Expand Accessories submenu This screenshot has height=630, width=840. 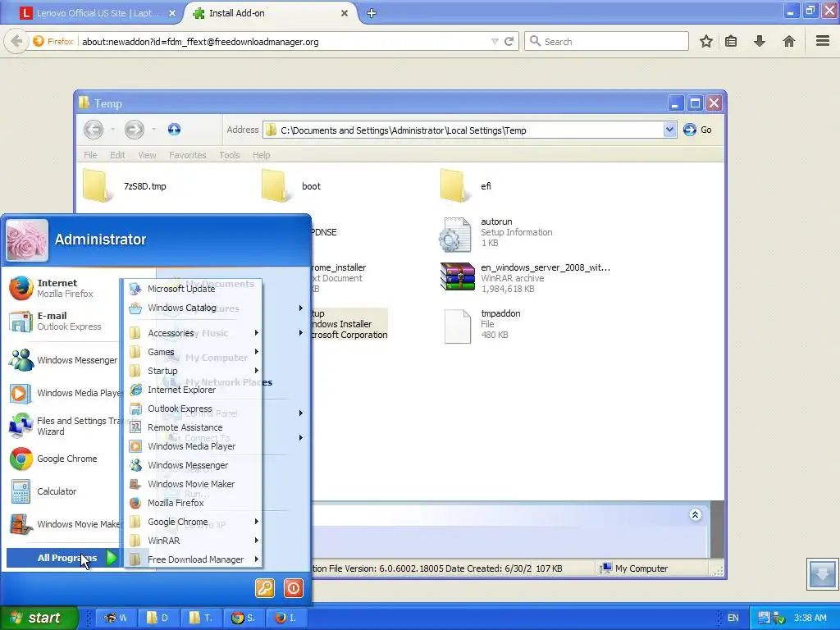[x=194, y=333]
